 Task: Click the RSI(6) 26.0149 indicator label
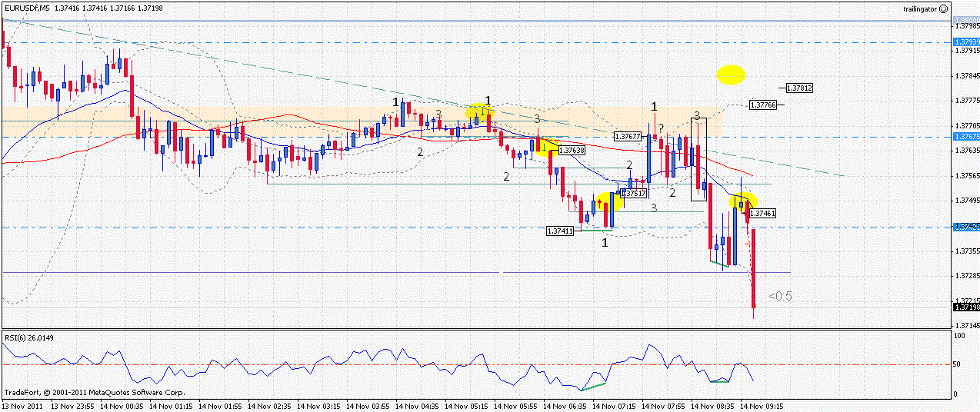click(29, 337)
